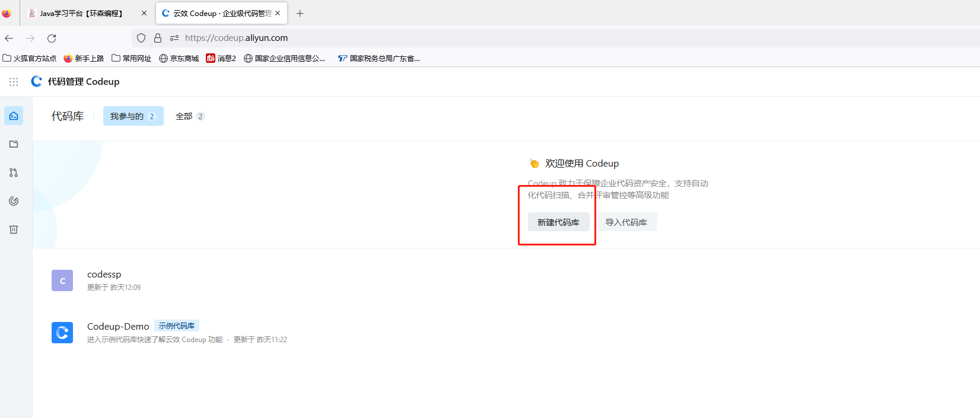Screen dimensions: 980x418
Task: Click the 导入代码库 button
Action: [x=626, y=222]
